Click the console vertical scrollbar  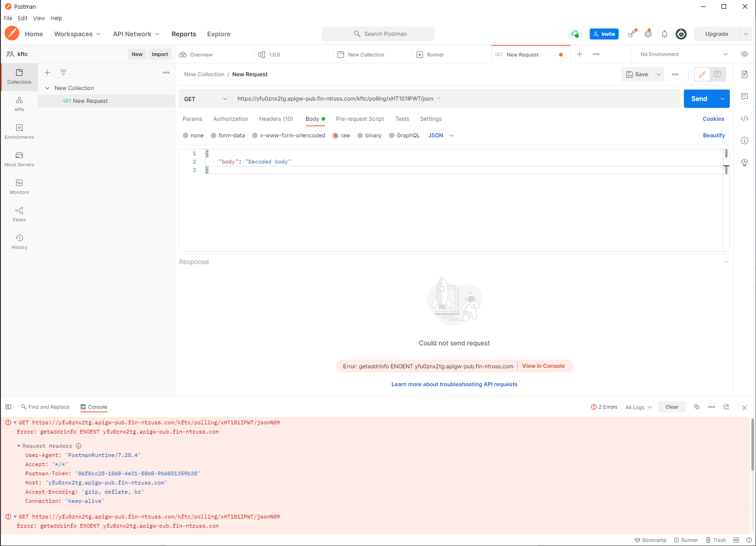pos(752,445)
